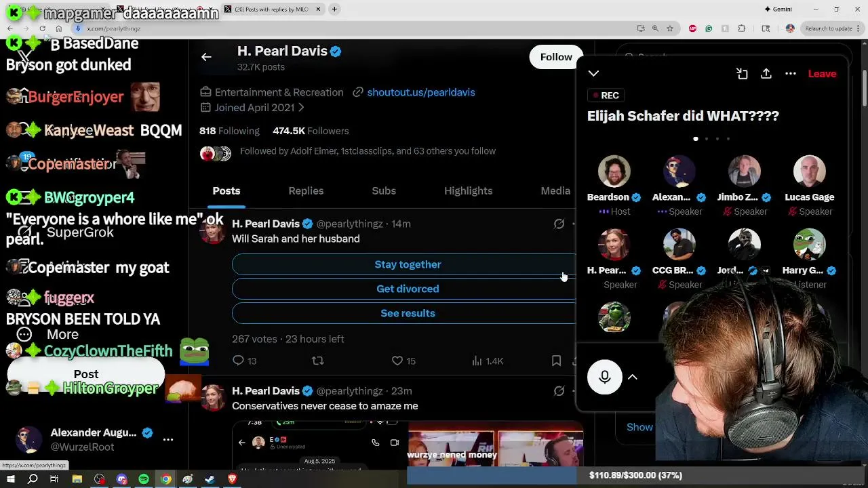Screen dimensions: 868x488
Task: Expand the Joined April 2021 chevron
Action: [x=301, y=108]
